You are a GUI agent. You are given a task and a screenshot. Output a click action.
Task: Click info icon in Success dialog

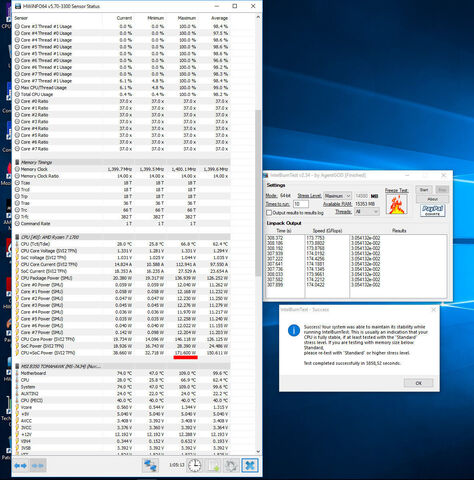click(x=294, y=330)
